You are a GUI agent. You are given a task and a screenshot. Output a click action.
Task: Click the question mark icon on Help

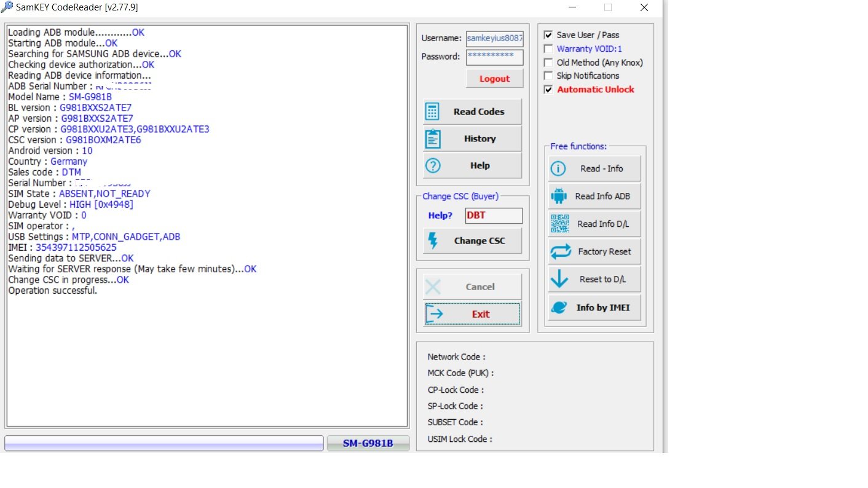click(433, 165)
